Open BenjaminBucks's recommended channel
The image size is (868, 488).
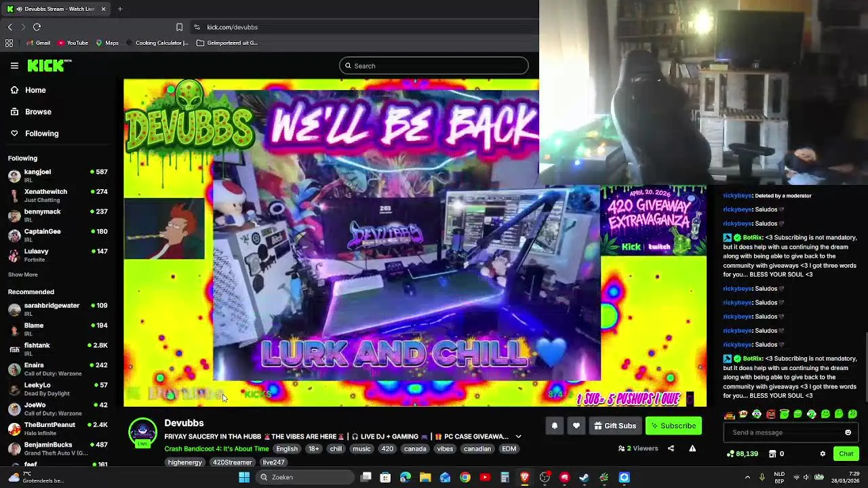58,448
